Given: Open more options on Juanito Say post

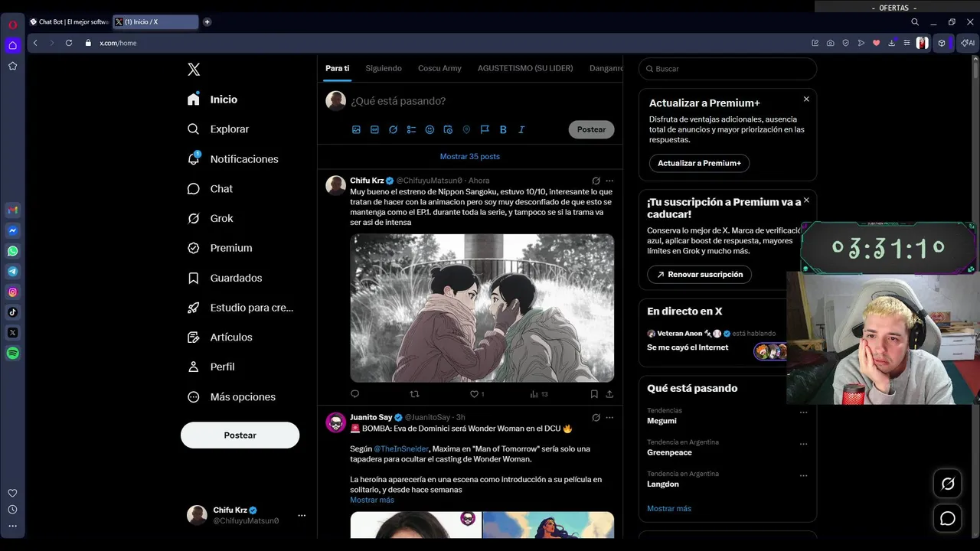Looking at the screenshot, I should click(x=609, y=417).
